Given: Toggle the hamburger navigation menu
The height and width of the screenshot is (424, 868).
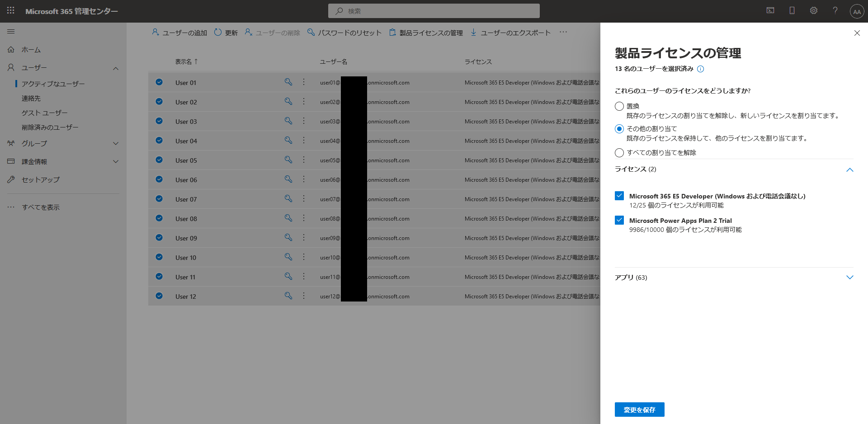Looking at the screenshot, I should [x=11, y=32].
